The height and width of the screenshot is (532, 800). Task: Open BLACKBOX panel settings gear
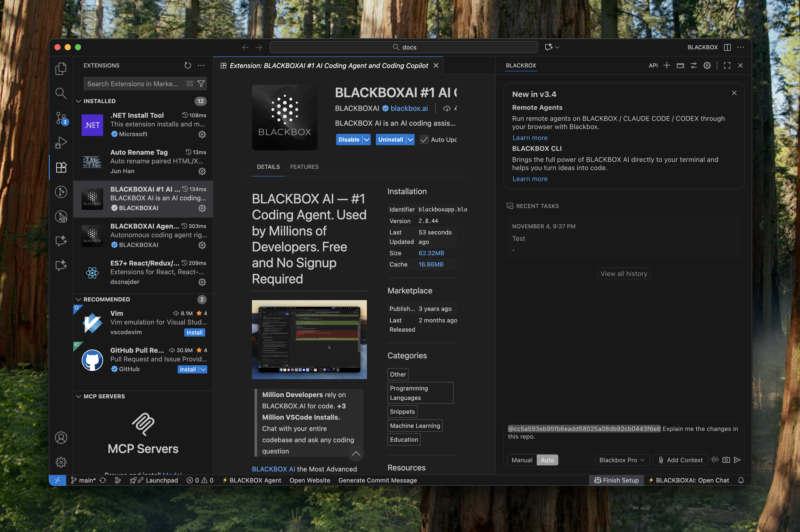707,65
